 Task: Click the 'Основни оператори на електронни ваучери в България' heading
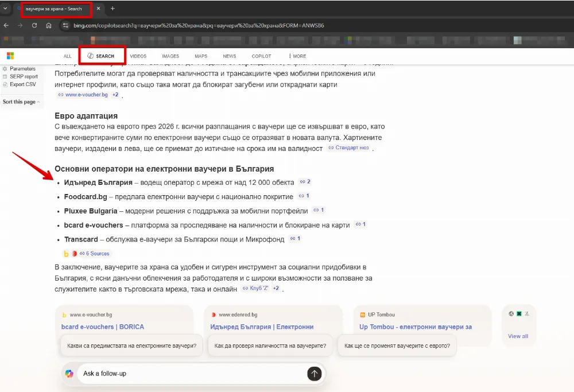click(x=164, y=169)
